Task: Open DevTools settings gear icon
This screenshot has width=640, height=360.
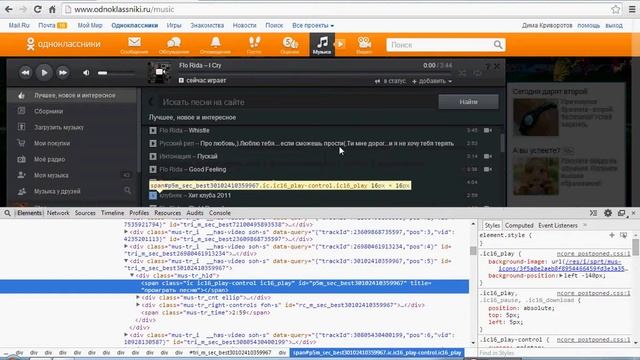Action: (x=608, y=213)
